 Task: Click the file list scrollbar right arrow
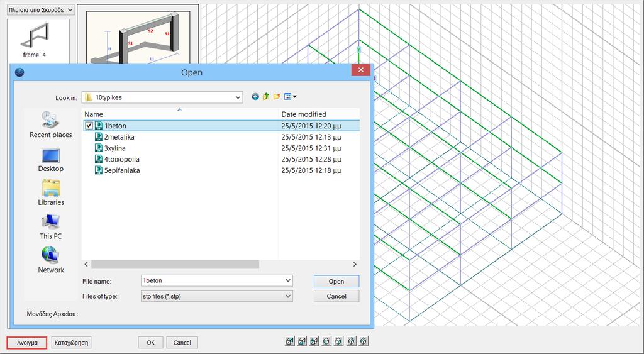355,264
